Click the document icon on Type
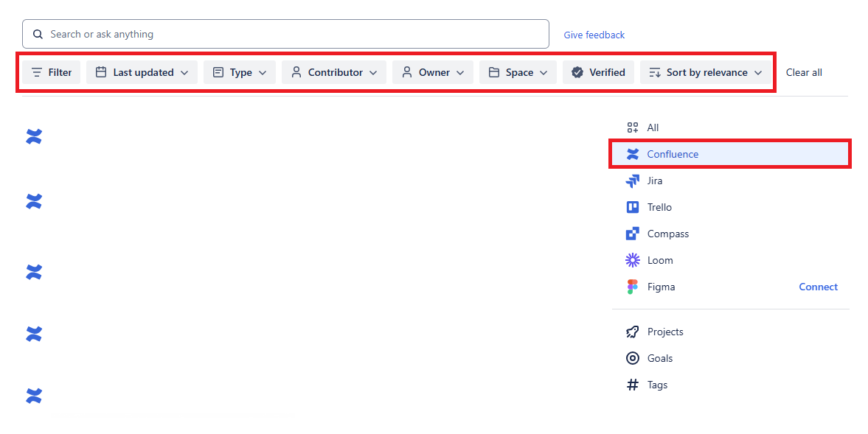Screen dimensions: 868x434 pos(218,72)
